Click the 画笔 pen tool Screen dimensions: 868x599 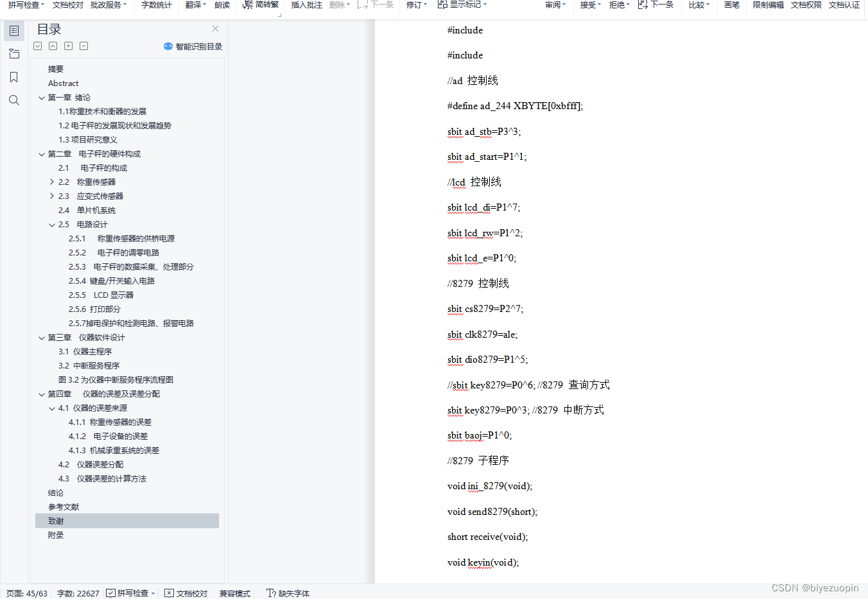732,4
